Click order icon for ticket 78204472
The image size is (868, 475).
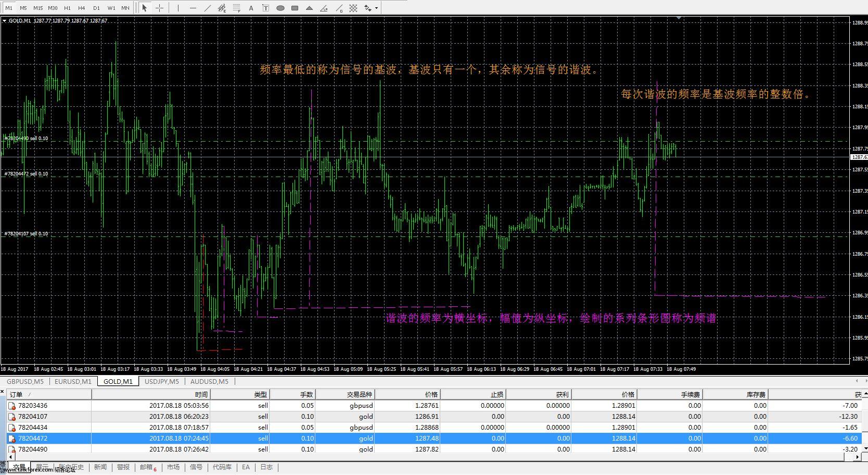tap(12, 439)
